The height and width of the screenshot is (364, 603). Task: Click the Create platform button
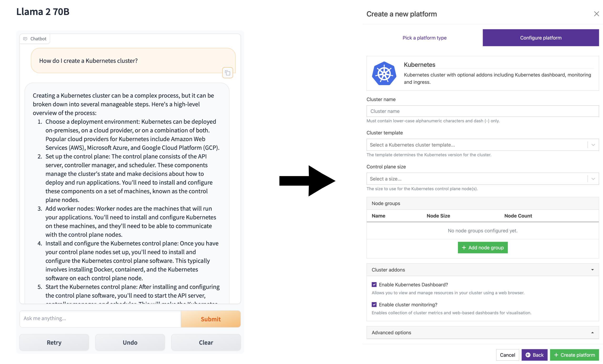pos(575,354)
